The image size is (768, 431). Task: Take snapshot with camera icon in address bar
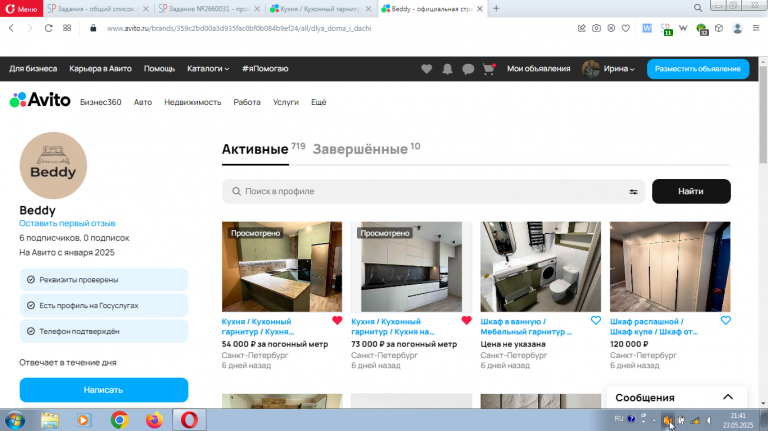[x=596, y=28]
